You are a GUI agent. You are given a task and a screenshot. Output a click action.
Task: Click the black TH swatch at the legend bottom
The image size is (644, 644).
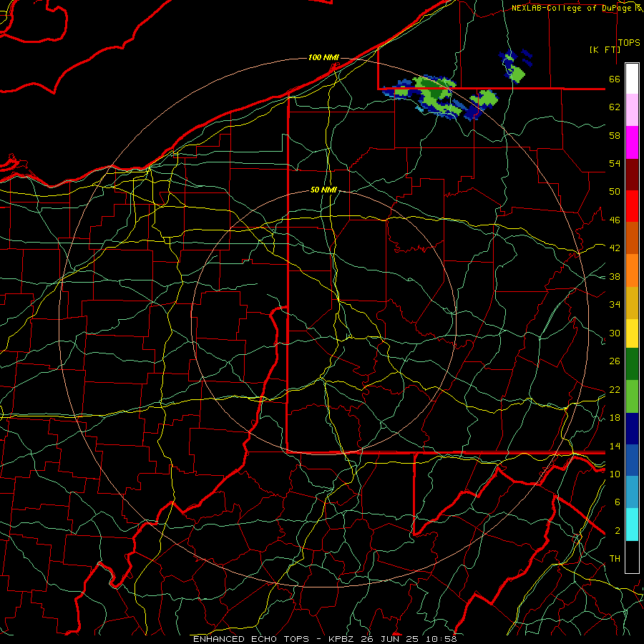(x=632, y=557)
